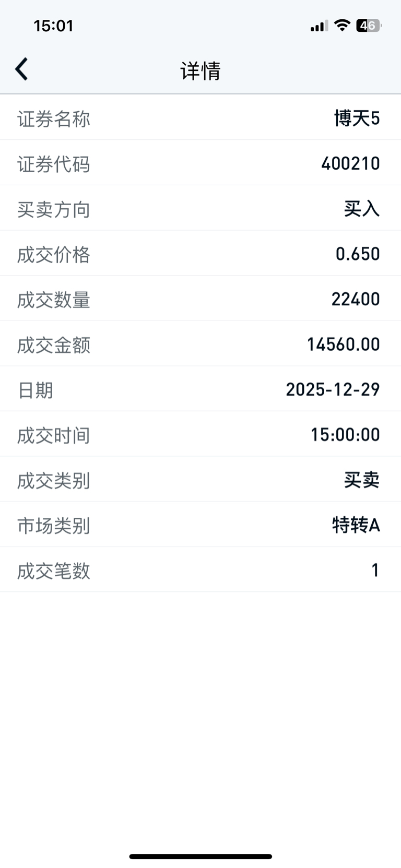This screenshot has width=401, height=868.
Task: Tap the 成交时间 value 15:00:00
Action: click(345, 434)
